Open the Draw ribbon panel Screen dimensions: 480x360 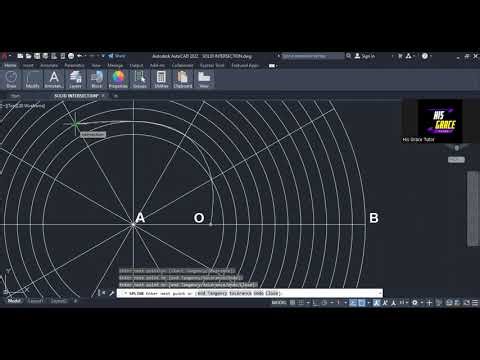tap(11, 79)
